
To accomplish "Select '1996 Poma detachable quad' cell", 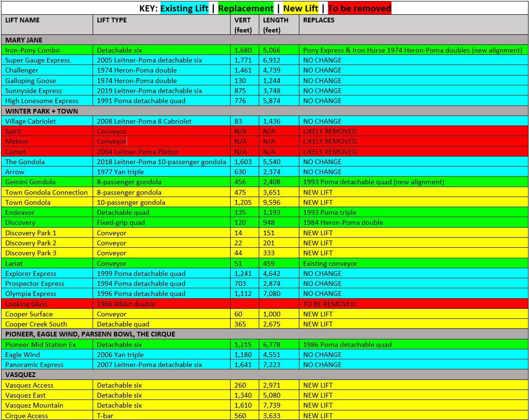I will [161, 294].
